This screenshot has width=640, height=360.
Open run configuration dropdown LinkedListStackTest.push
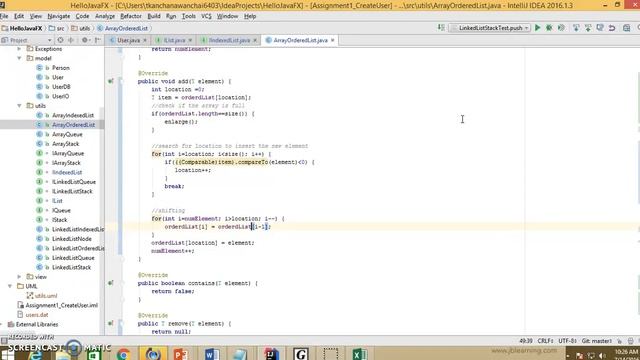489,28
